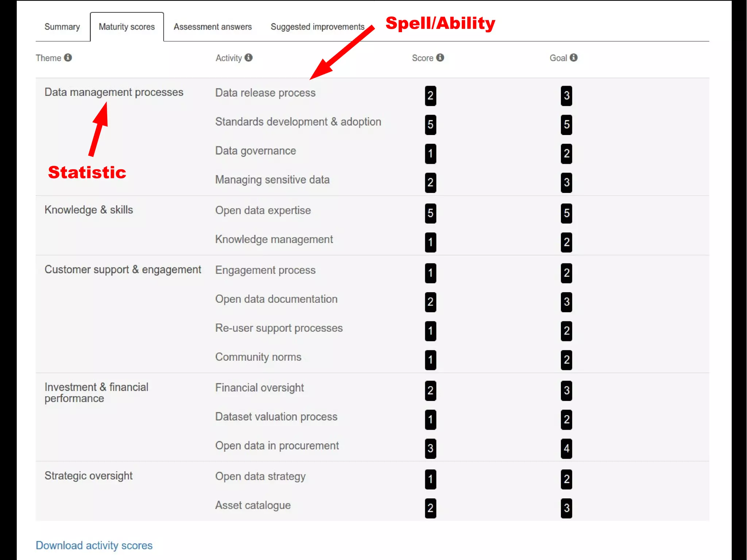Screen dimensions: 747x560
Task: Click the Download activity scores link
Action: (x=94, y=545)
